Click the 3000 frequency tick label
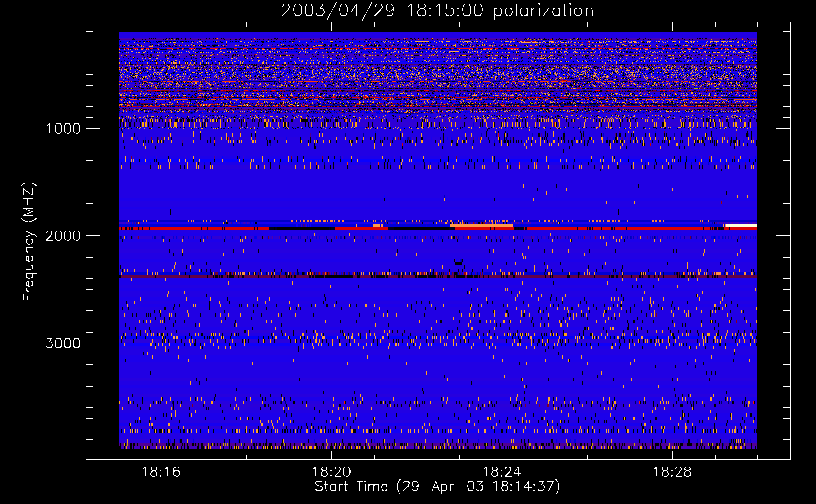The height and width of the screenshot is (504, 816). coord(64,343)
